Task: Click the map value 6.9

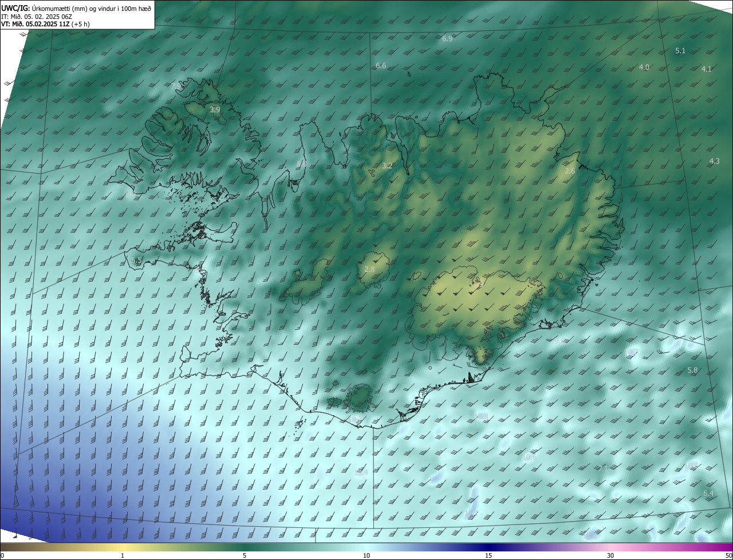Action: (447, 38)
